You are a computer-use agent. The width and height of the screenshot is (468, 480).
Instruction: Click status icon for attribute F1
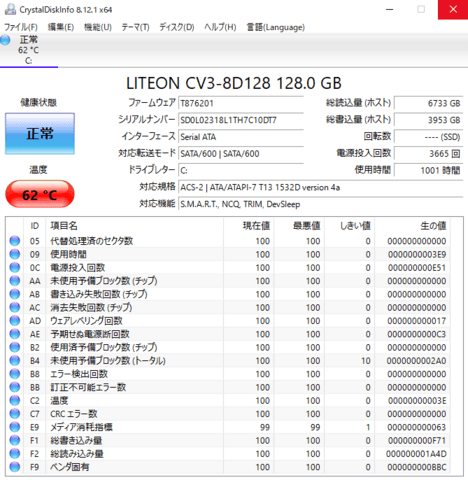(15, 440)
